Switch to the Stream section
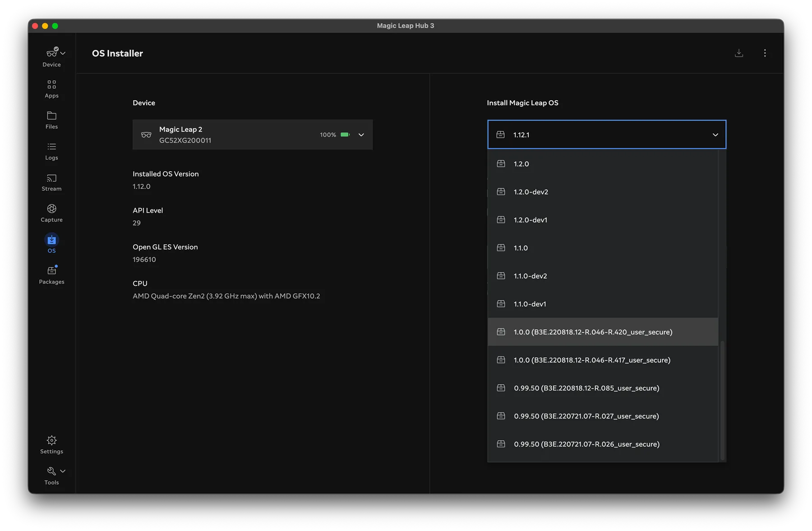Viewport: 812px width, 531px height. click(x=51, y=182)
